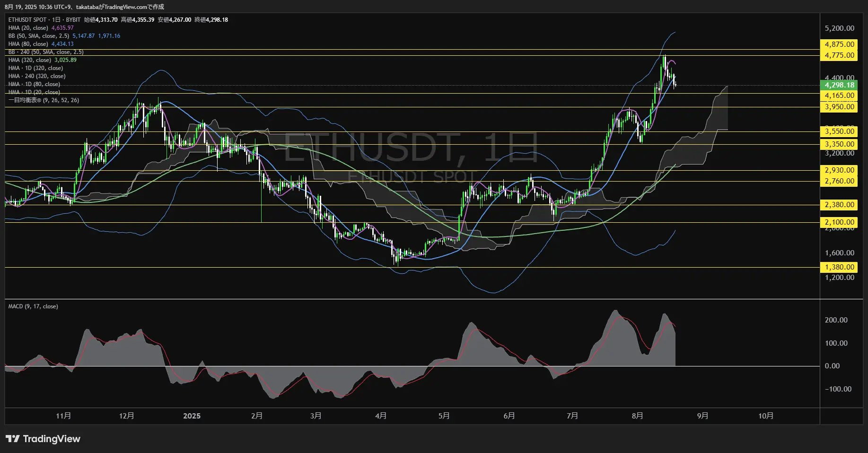Click the 一目均衡表 (9, 26, 52, 26) legend

[44, 100]
